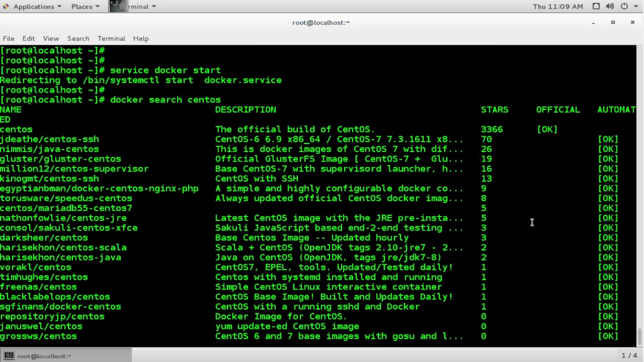Click 'yum update-ed CentOS image' description
Image resolution: width=644 pixels, height=362 pixels.
click(287, 326)
